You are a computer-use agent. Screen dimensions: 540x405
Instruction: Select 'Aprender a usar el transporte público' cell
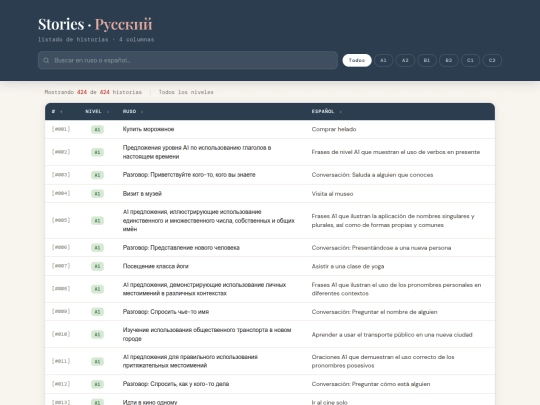[392, 334]
